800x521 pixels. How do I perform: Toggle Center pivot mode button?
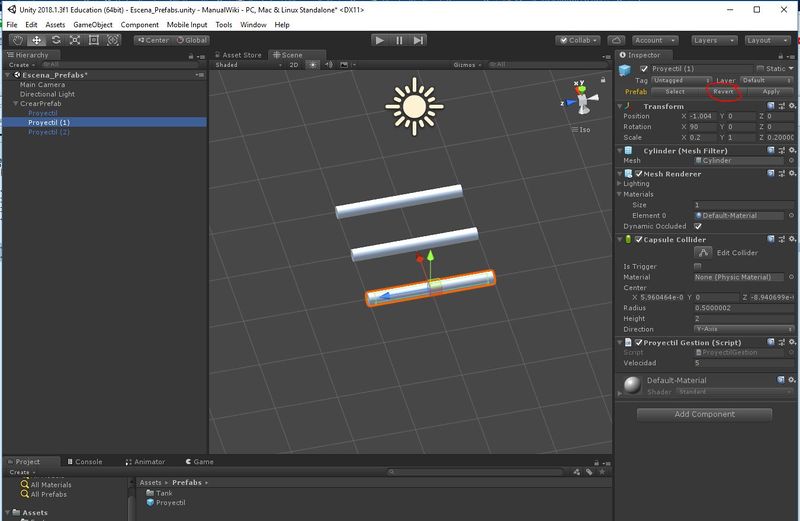[x=153, y=40]
